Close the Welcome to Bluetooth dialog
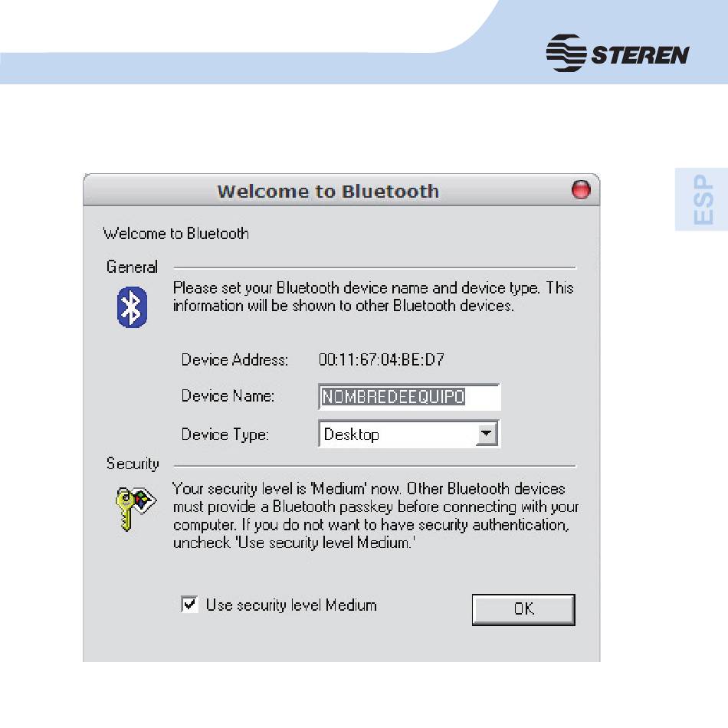Viewport: 728px width, 728px height. click(580, 190)
